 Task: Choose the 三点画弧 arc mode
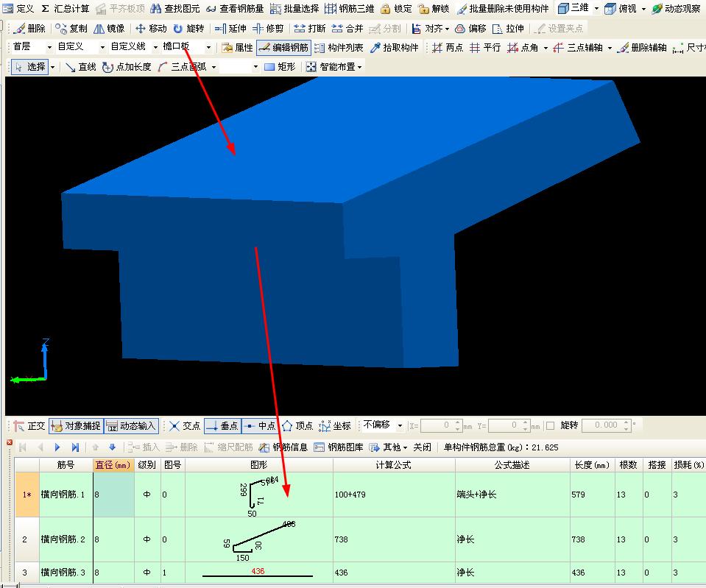[x=183, y=67]
